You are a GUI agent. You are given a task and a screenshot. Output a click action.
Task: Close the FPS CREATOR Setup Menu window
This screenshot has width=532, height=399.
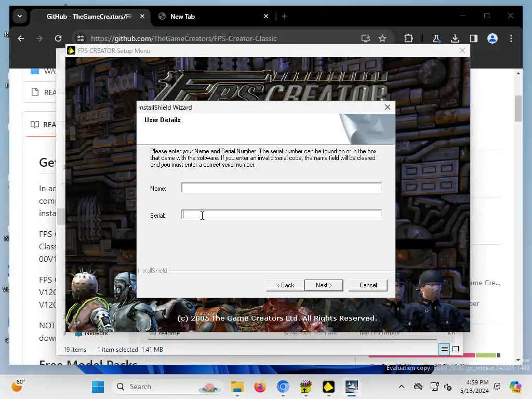coord(462,50)
